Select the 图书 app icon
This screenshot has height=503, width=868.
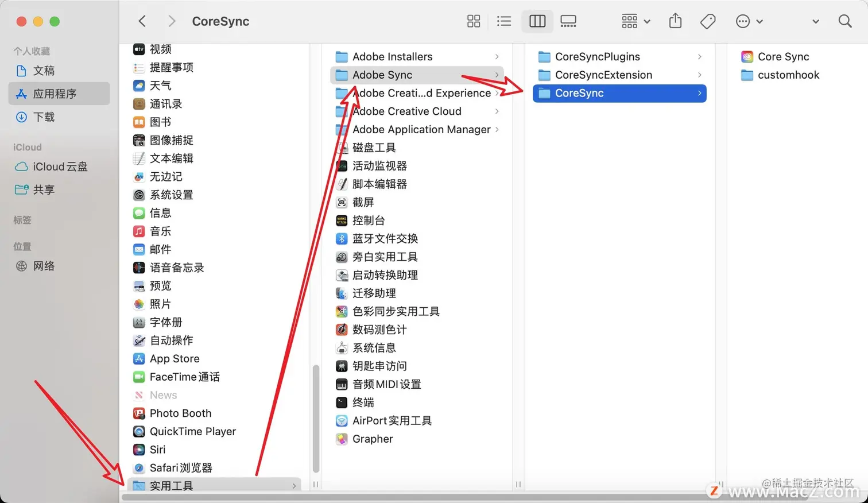[139, 122]
